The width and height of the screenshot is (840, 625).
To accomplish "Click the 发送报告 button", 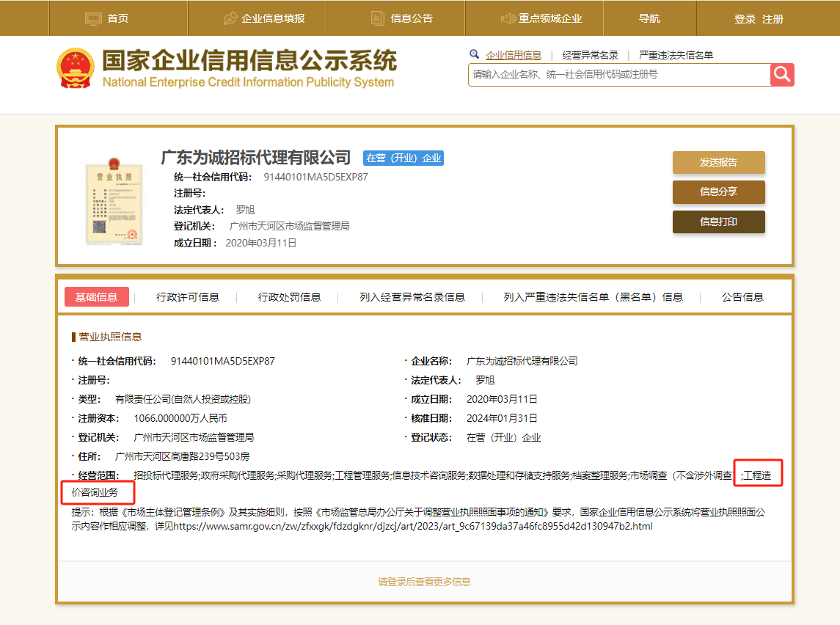I will (718, 162).
